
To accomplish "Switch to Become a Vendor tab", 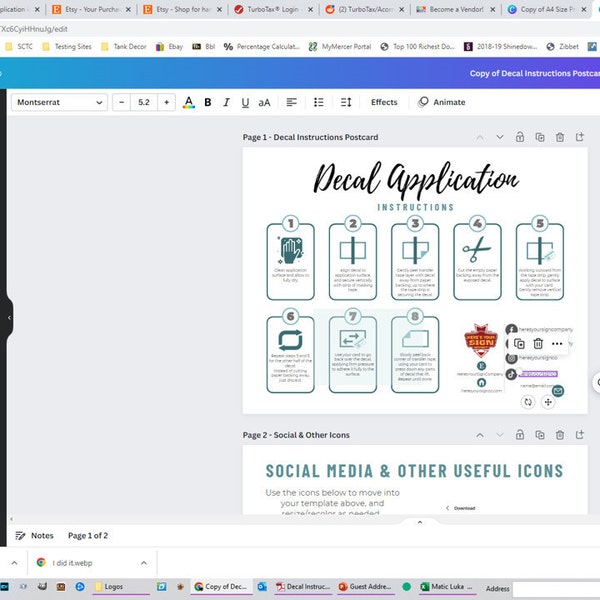I will [456, 9].
